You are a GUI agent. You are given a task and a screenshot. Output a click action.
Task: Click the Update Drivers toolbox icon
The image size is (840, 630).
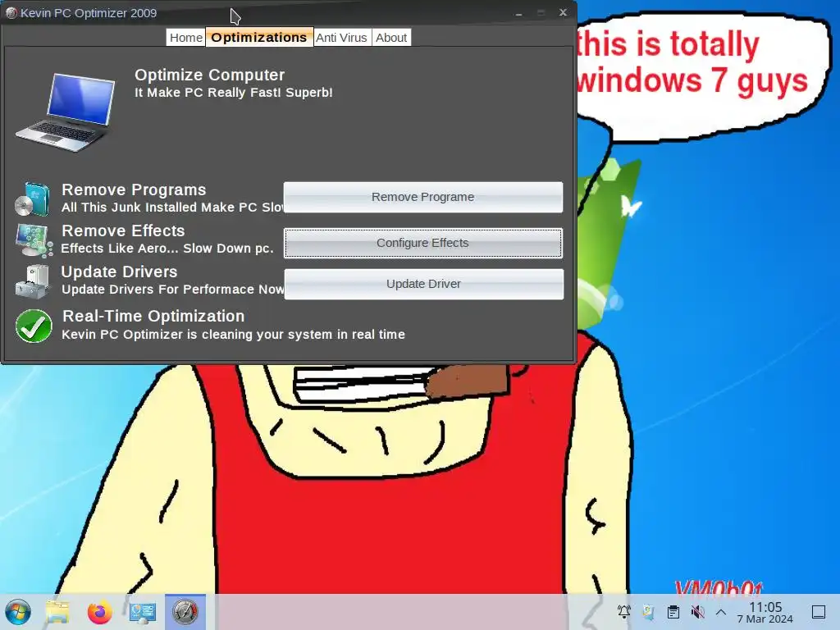click(33, 281)
